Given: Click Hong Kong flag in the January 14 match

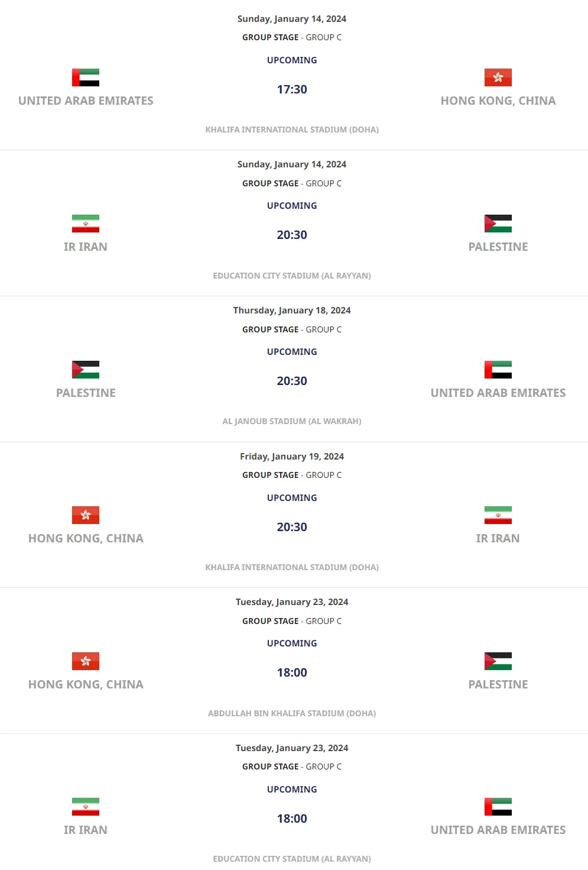Looking at the screenshot, I should 498,77.
